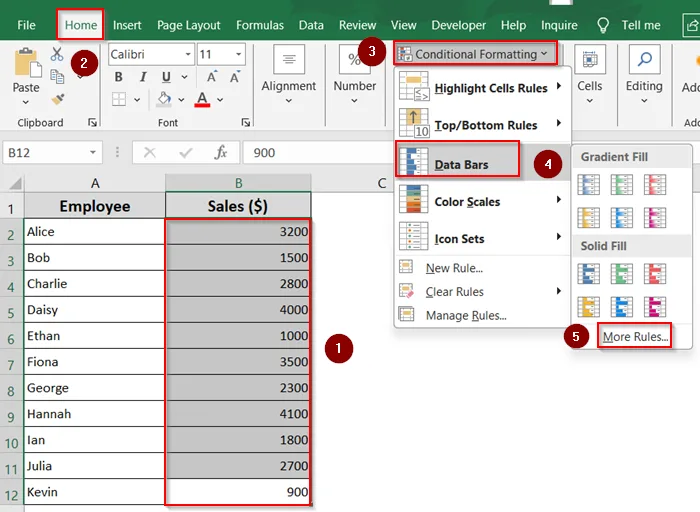Open the Name Box B12 dropdown
Image resolution: width=700 pixels, height=512 pixels.
click(93, 153)
